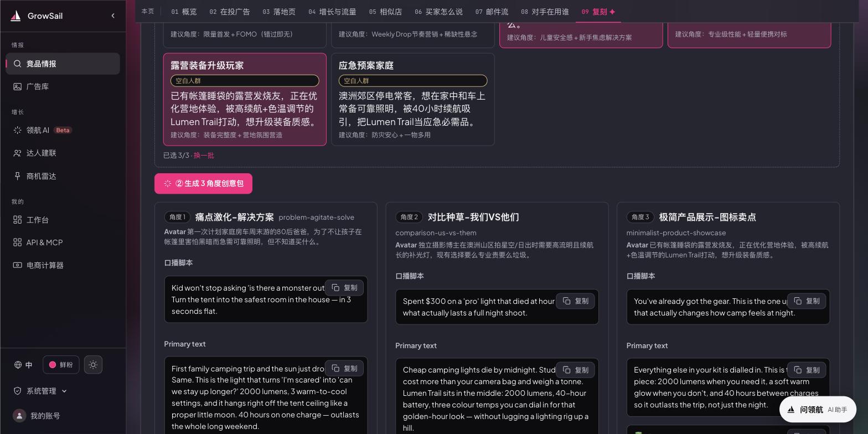Switch language with the 中 globe button

pos(24,365)
